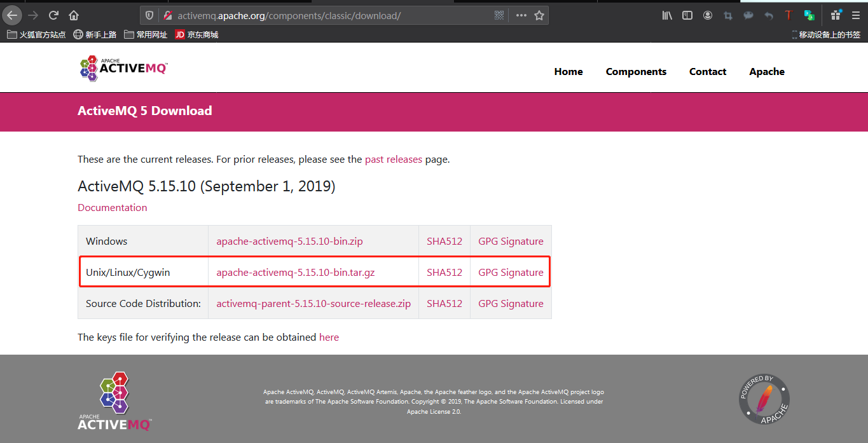The height and width of the screenshot is (443, 868).
Task: Go back with the browser back arrow
Action: pyautogui.click(x=12, y=15)
